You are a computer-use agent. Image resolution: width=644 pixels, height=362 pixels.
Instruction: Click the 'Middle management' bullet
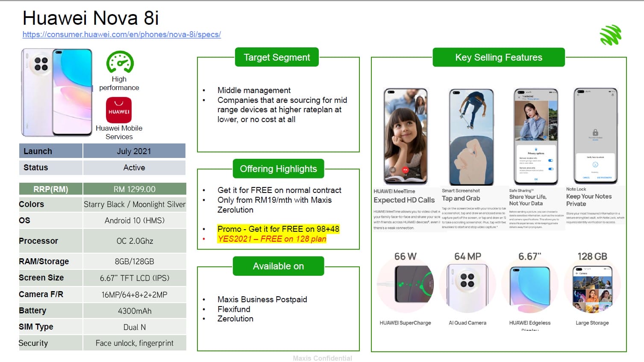(x=254, y=90)
